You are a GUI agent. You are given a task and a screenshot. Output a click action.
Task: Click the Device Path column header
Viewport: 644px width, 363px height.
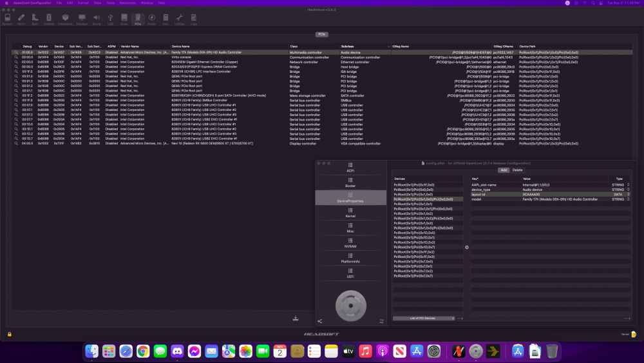pos(575,46)
